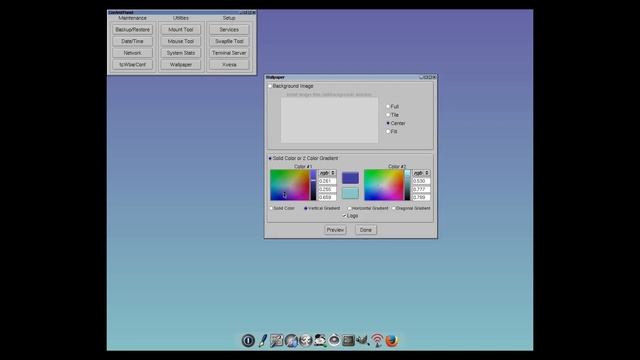Close the Wallpaper window
640x360 pixels.
click(434, 77)
